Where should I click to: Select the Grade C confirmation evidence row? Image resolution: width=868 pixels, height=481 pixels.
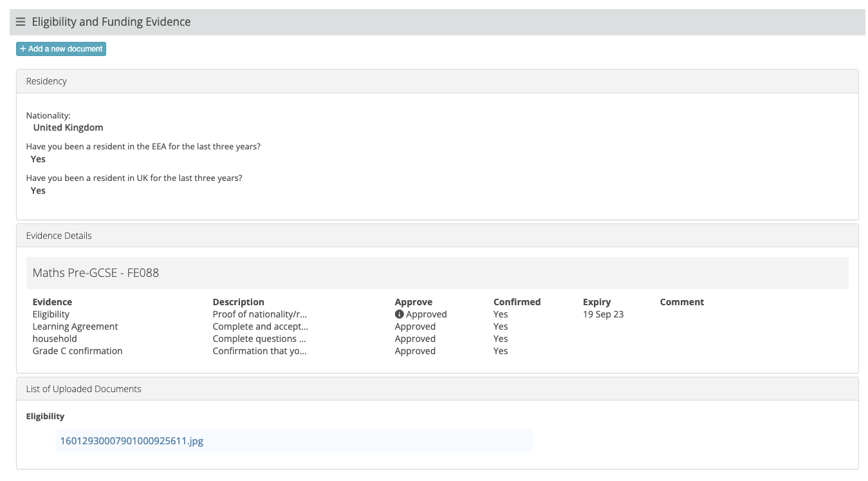[77, 351]
